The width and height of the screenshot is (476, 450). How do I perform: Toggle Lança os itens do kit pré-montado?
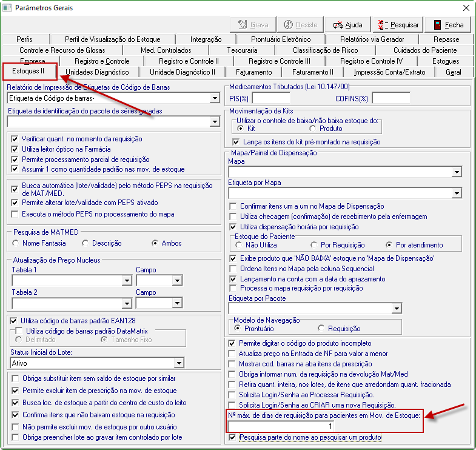(x=236, y=142)
